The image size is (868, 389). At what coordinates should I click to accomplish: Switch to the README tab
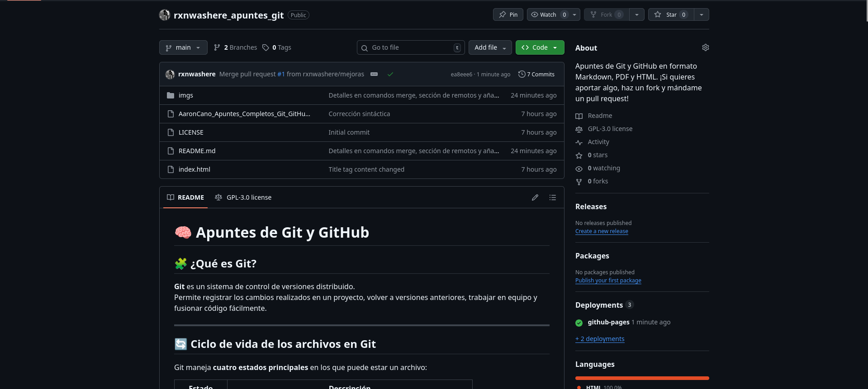pos(185,197)
